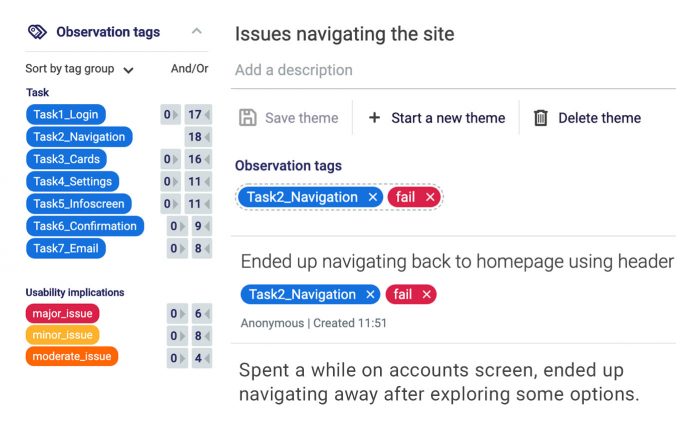700x438 pixels.
Task: Click the Delete theme trash icon
Action: click(x=541, y=118)
